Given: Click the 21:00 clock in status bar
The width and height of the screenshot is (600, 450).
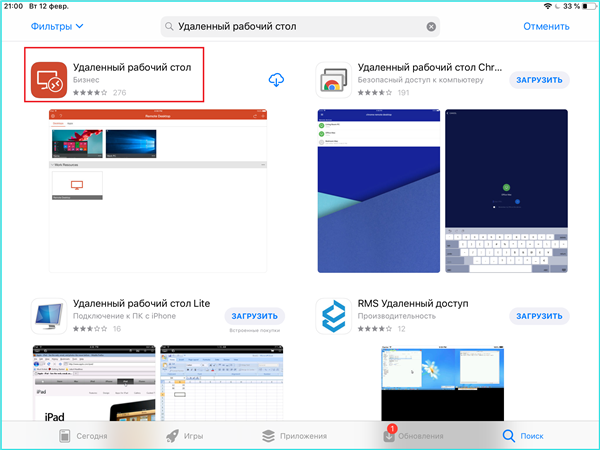Looking at the screenshot, I should pos(13,6).
